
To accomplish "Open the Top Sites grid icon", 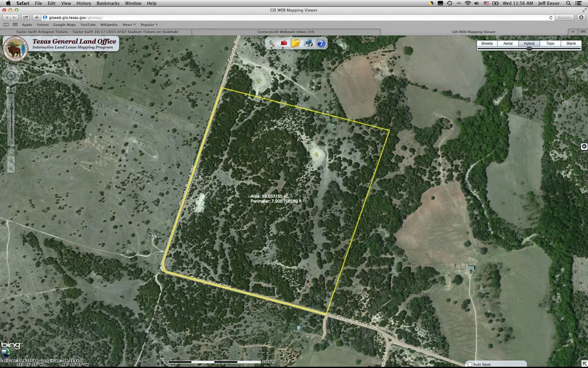I will coord(15,25).
